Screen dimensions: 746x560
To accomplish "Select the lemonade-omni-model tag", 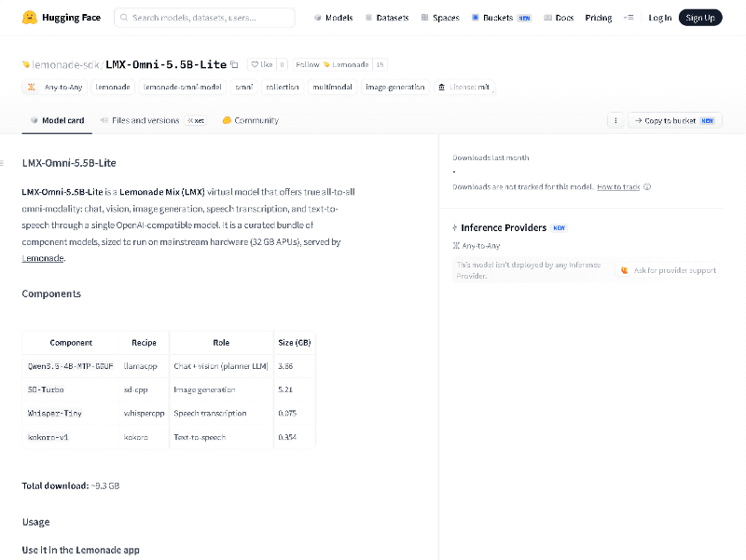I will [x=183, y=87].
